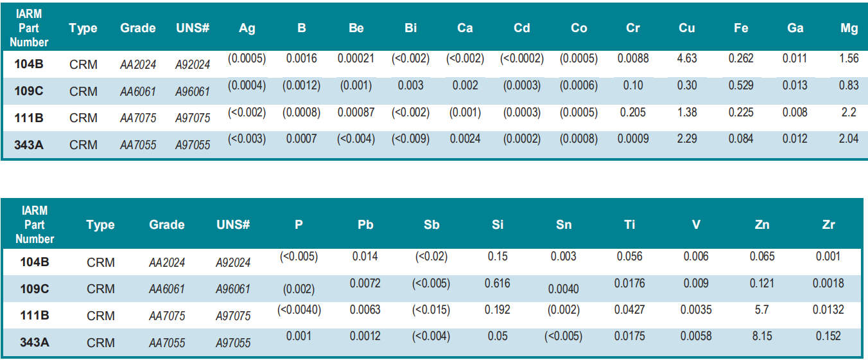Select the 8.15 zinc value
This screenshot has width=868, height=360.
tap(762, 336)
